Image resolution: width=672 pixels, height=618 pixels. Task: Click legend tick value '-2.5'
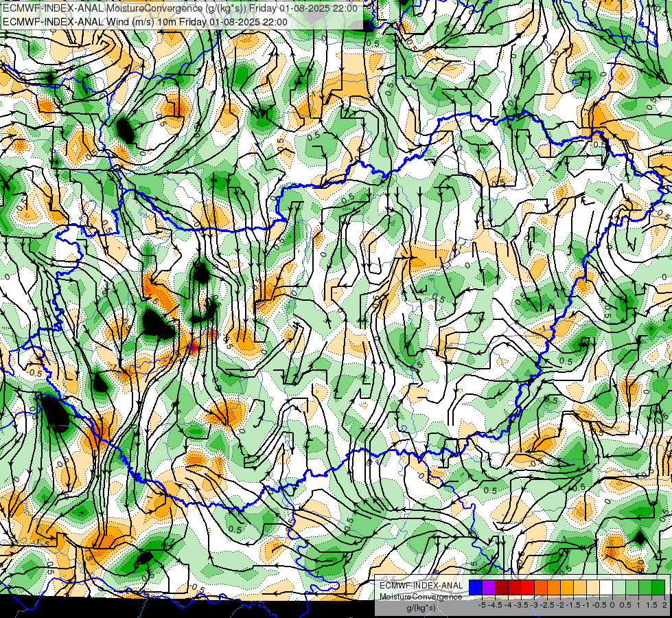(547, 605)
